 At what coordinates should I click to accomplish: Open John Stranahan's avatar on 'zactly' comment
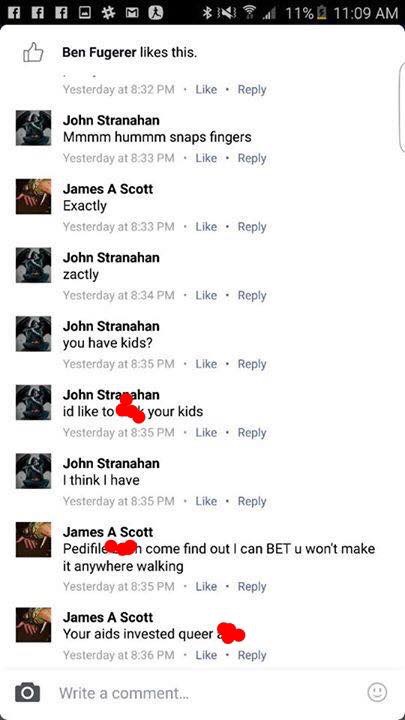click(x=34, y=265)
